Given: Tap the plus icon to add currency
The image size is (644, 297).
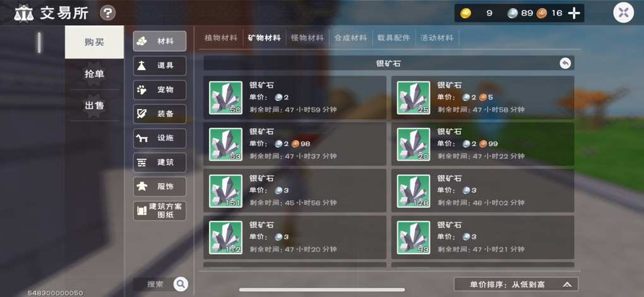Looking at the screenshot, I should pos(573,13).
